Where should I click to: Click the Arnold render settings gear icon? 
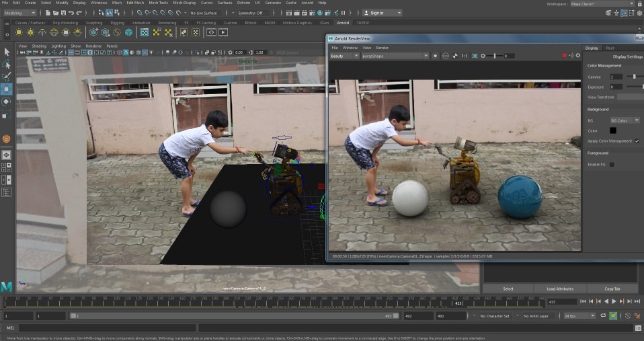click(x=577, y=56)
